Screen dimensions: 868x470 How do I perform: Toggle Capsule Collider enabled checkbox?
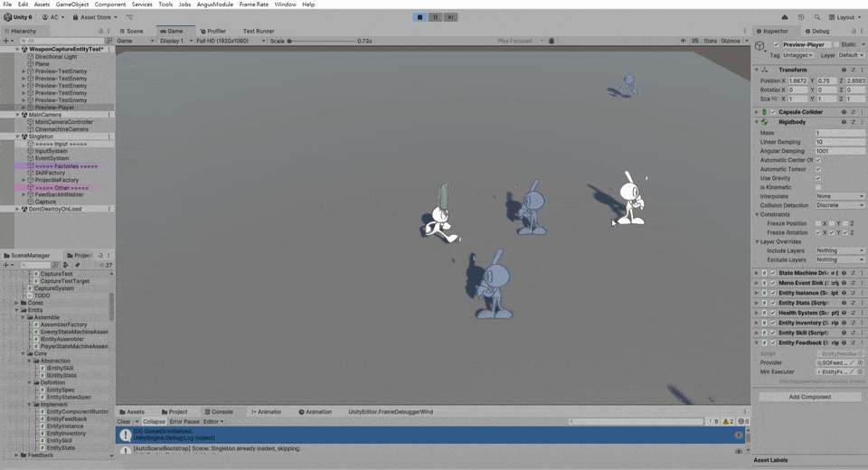[x=773, y=112]
